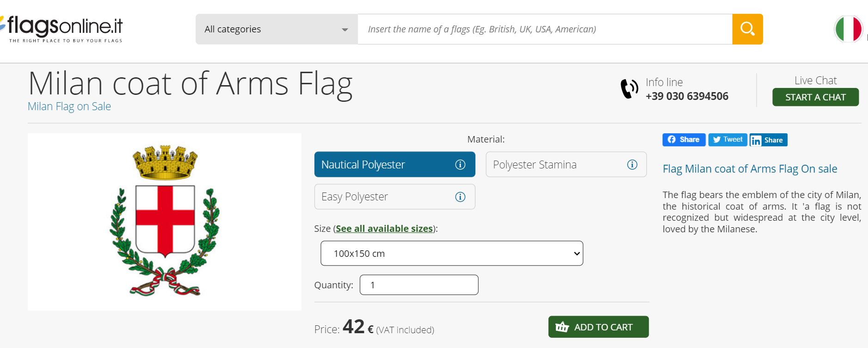Expand the 100x150 cm size dropdown
This screenshot has height=348, width=868.
click(451, 254)
